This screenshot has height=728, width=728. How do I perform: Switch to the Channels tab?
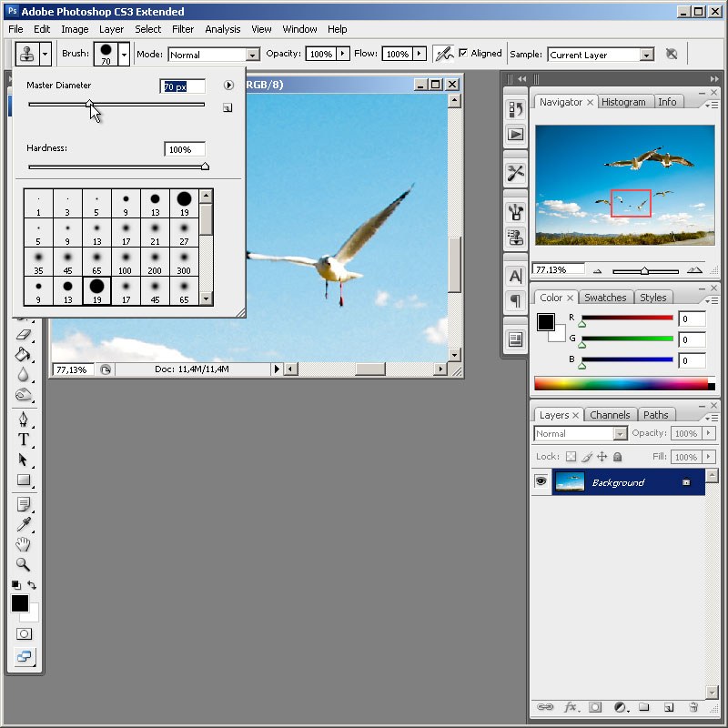(610, 415)
